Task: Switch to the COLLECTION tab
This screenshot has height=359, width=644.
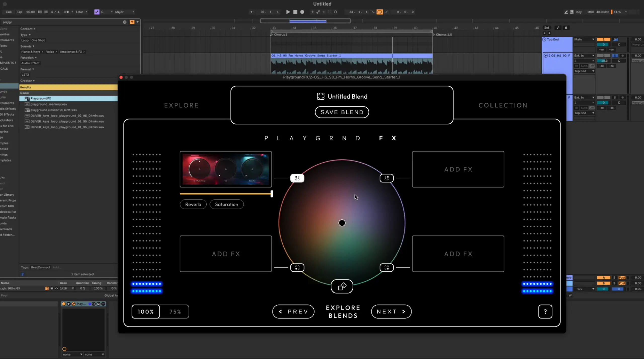Action: [503, 105]
